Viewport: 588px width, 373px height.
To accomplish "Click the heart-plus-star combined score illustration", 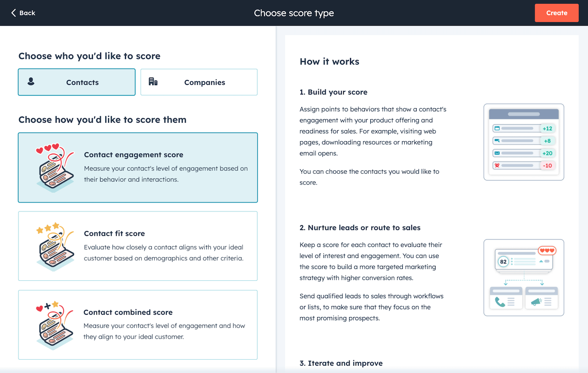I will click(x=55, y=325).
